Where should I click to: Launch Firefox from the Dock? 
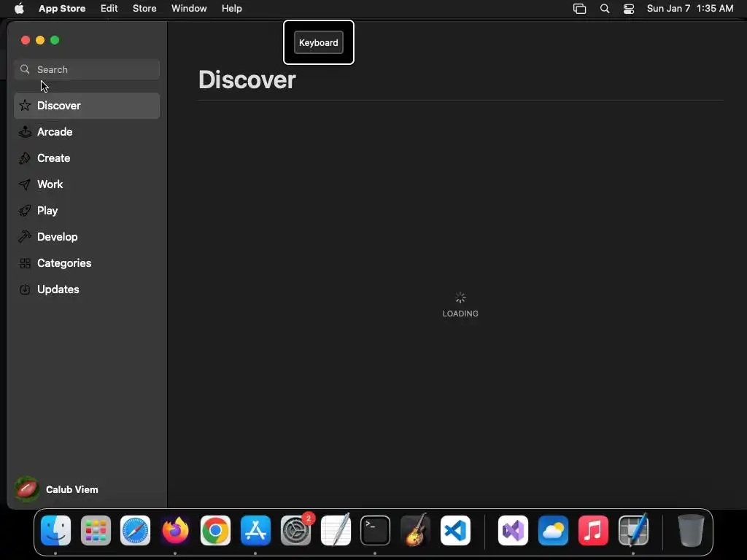tap(175, 531)
